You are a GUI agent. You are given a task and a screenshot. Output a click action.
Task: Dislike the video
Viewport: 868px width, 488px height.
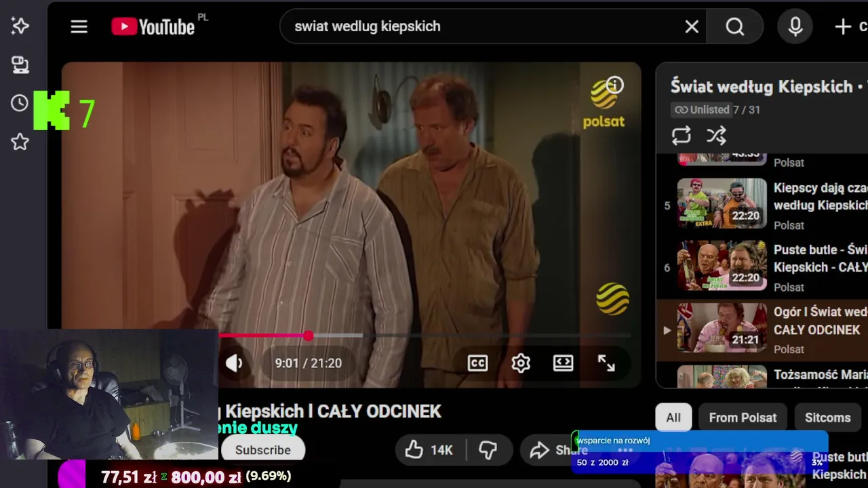pyautogui.click(x=488, y=450)
